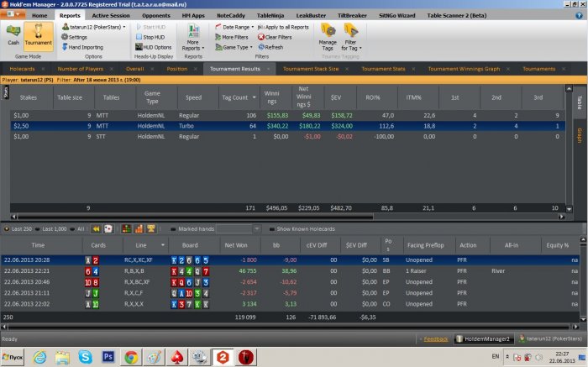Viewport: 588px width, 367px height.
Task: Click the Stop HUD button
Action: (x=151, y=37)
